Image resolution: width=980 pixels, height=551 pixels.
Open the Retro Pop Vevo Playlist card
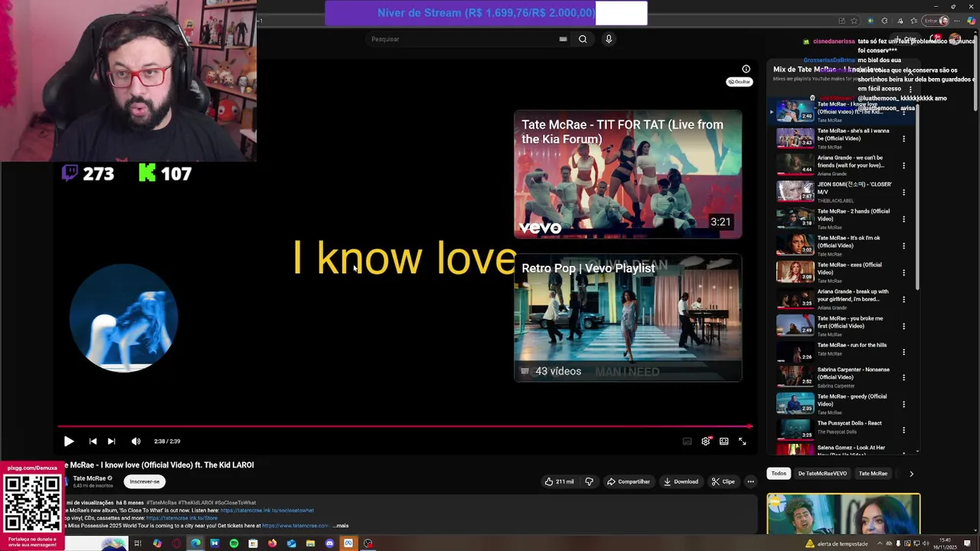[x=628, y=318]
